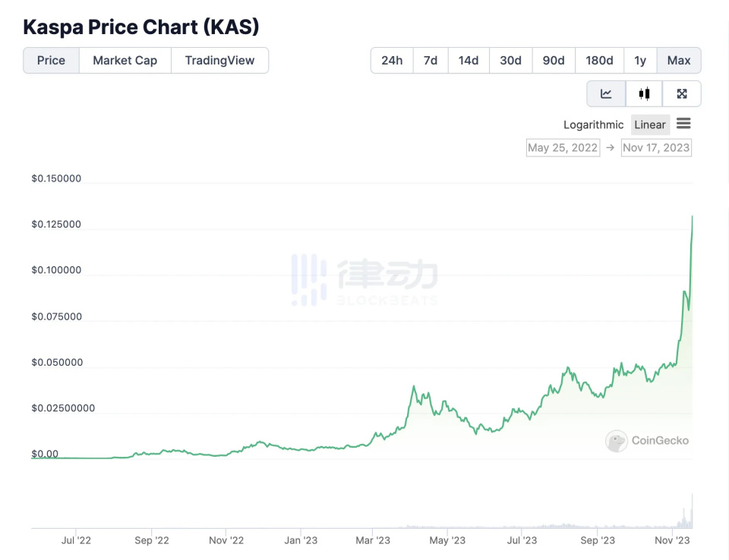Open the start date picker May 25, 2022

(563, 147)
